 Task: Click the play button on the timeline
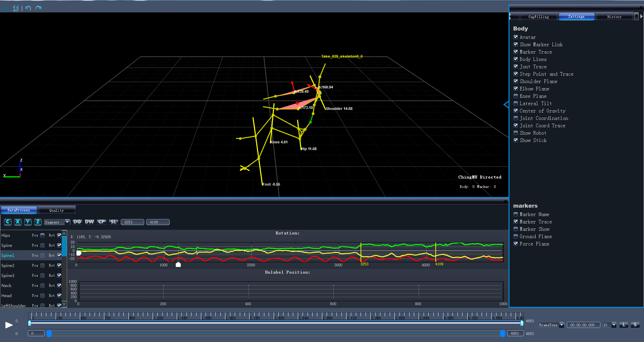(x=9, y=325)
